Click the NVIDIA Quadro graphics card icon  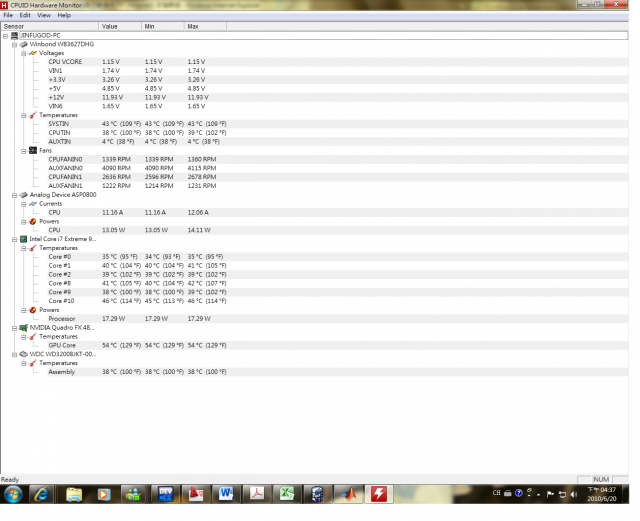[x=24, y=328]
